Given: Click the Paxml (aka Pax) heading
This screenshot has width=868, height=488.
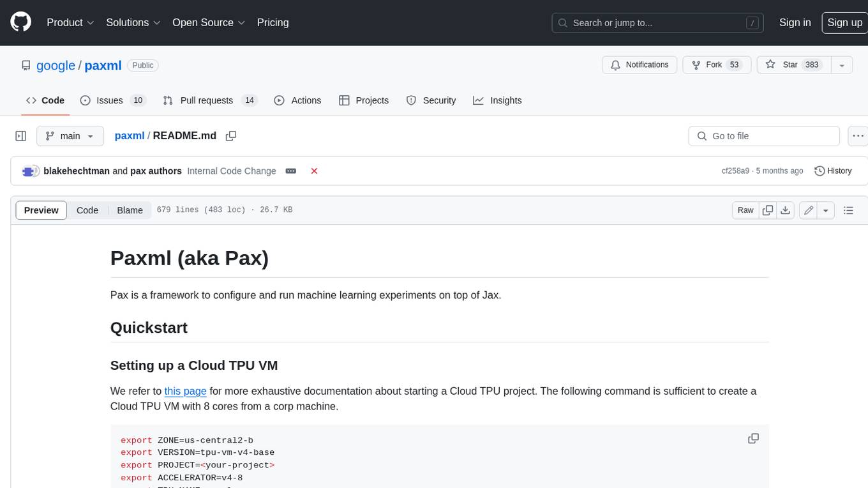Looking at the screenshot, I should click(190, 258).
